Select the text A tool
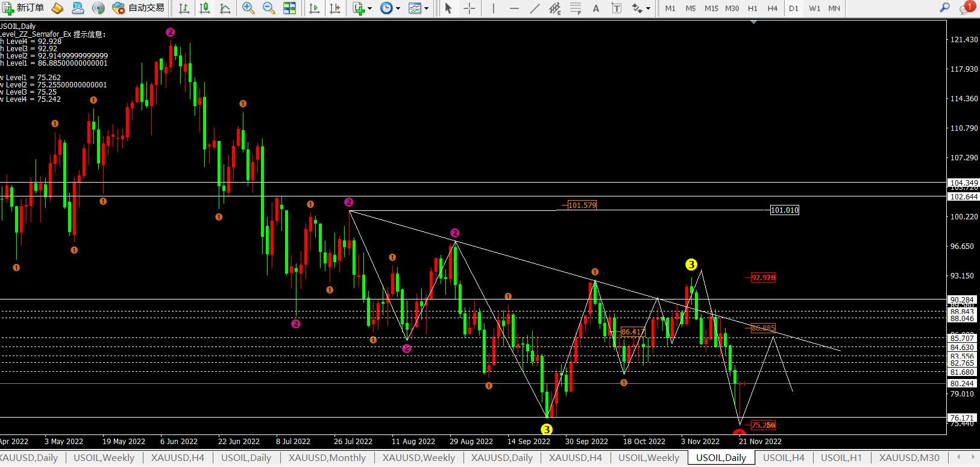Viewport: 980px width, 467px height. tap(596, 8)
